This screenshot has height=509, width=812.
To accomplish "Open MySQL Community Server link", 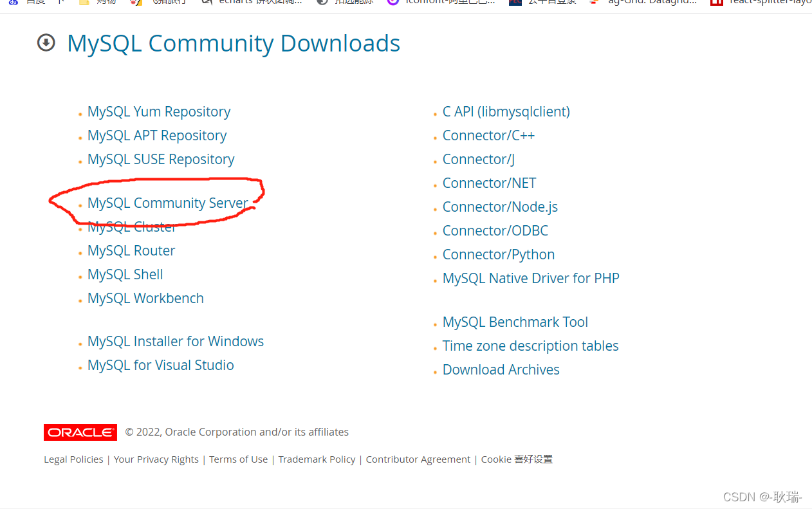I will (168, 203).
